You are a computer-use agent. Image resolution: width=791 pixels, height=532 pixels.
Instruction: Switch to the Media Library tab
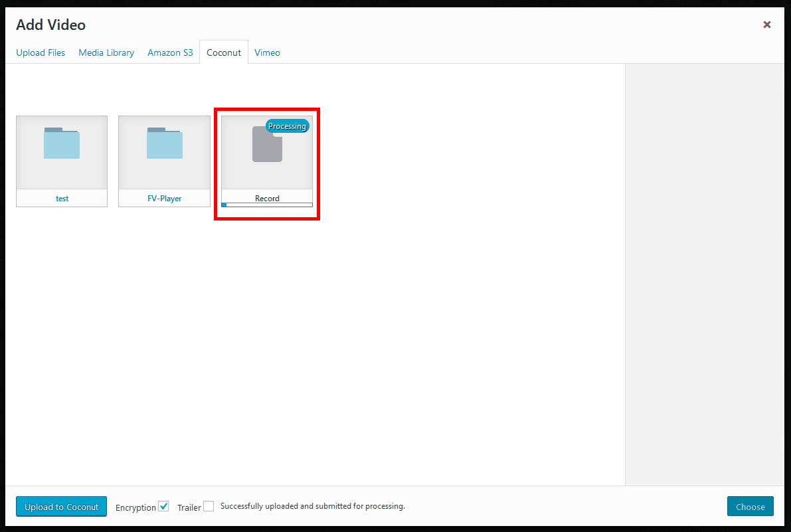click(106, 52)
